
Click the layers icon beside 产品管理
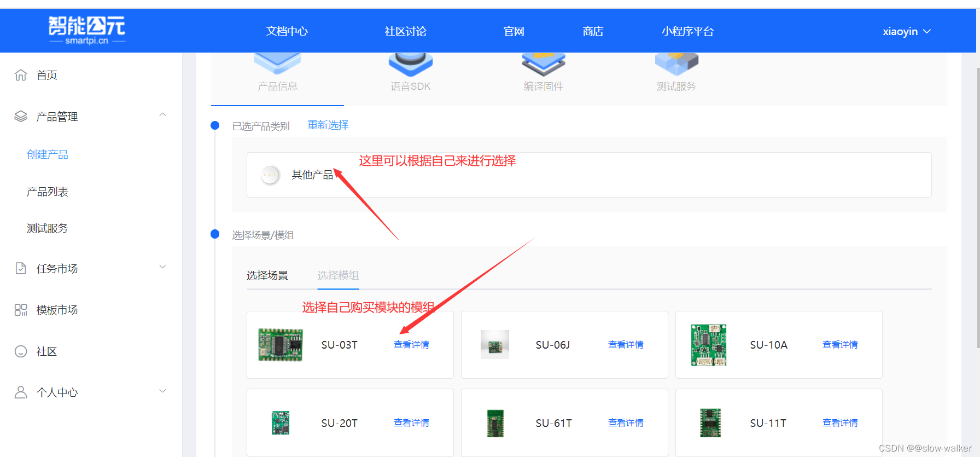tap(21, 117)
